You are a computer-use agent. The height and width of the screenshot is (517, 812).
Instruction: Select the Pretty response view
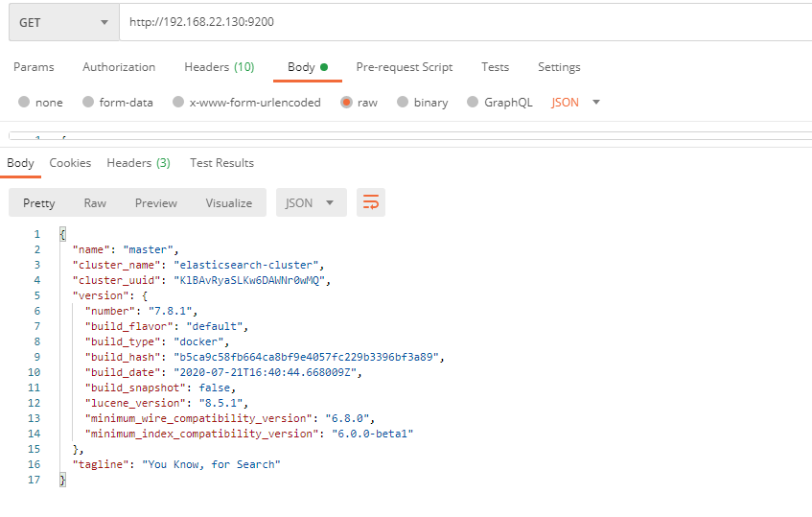pyautogui.click(x=39, y=203)
